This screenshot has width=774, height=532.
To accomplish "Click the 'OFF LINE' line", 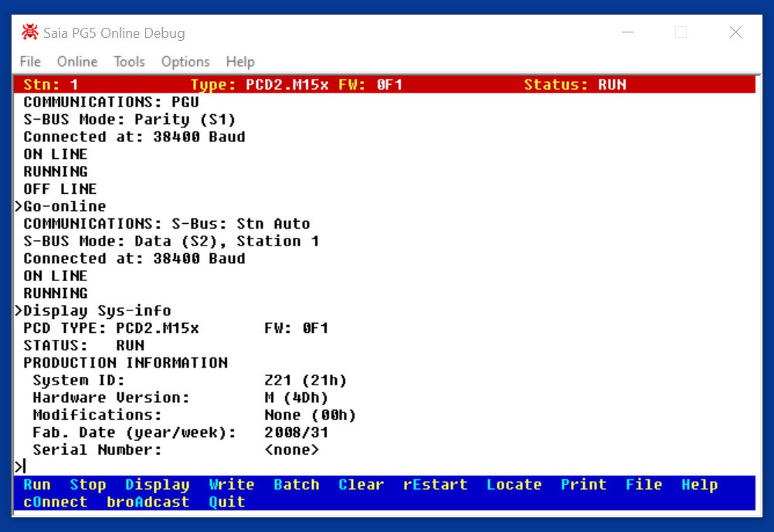I will click(x=60, y=188).
